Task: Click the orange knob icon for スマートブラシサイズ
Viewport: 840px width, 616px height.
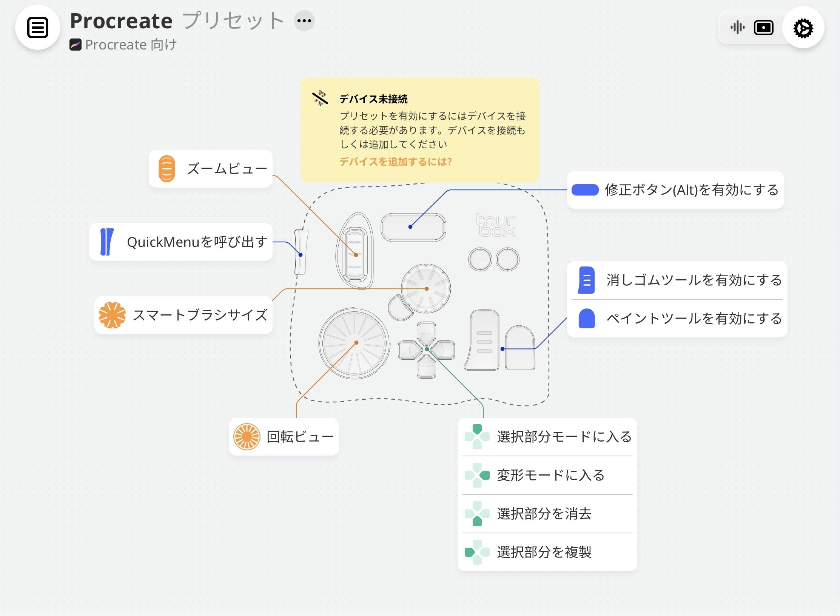Action: click(112, 315)
